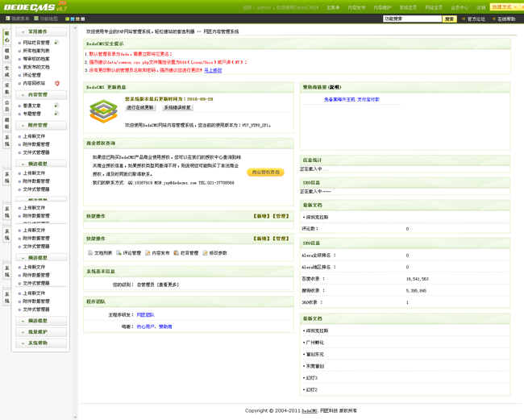Click the 修改参数 quick action icon
Image resolution: width=524 pixels, height=420 pixels.
click(x=206, y=253)
